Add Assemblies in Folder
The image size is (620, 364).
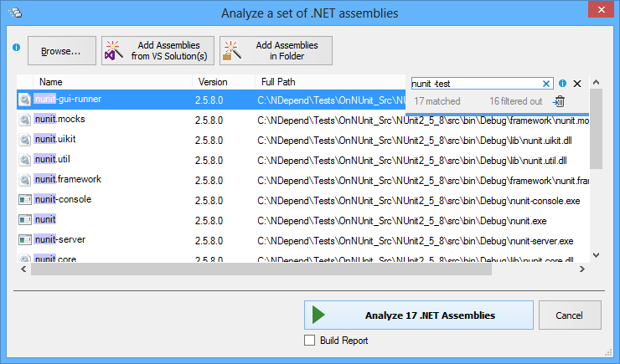tap(276, 50)
